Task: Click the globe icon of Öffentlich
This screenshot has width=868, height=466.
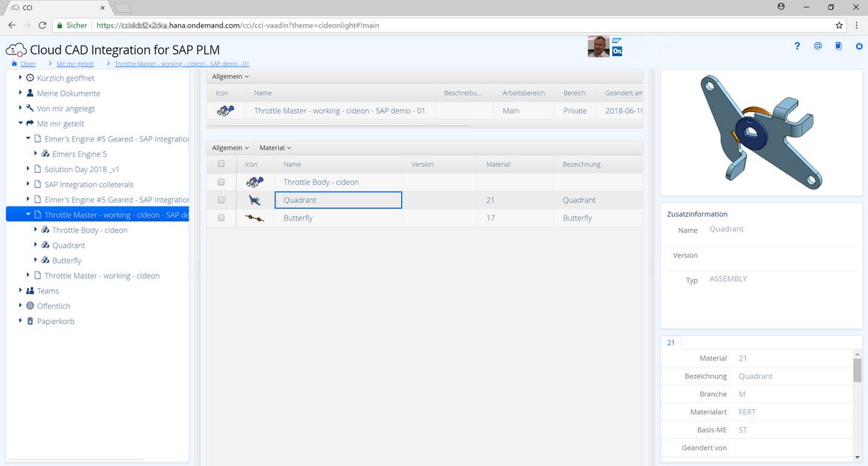Action: pos(30,305)
